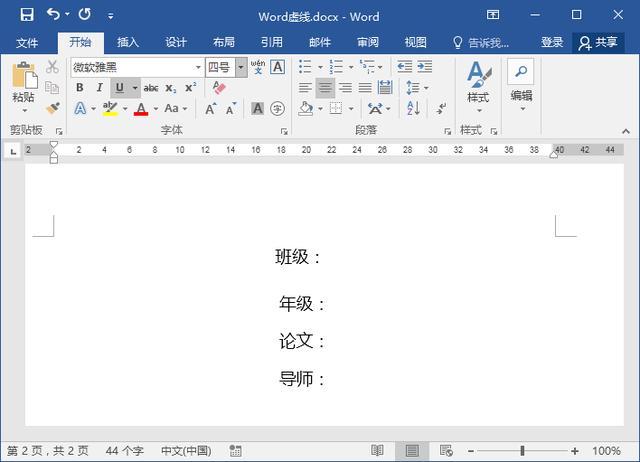Click the Justify alignment icon

(365, 88)
